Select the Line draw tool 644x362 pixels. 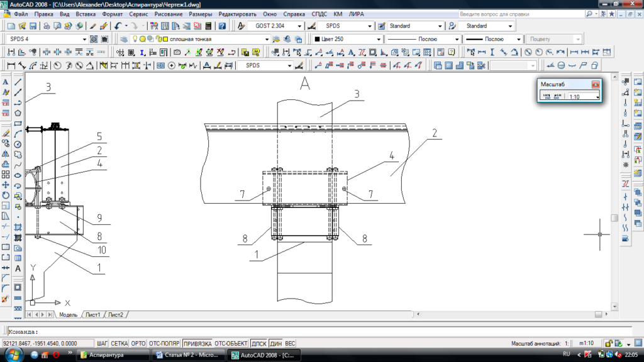[18, 82]
